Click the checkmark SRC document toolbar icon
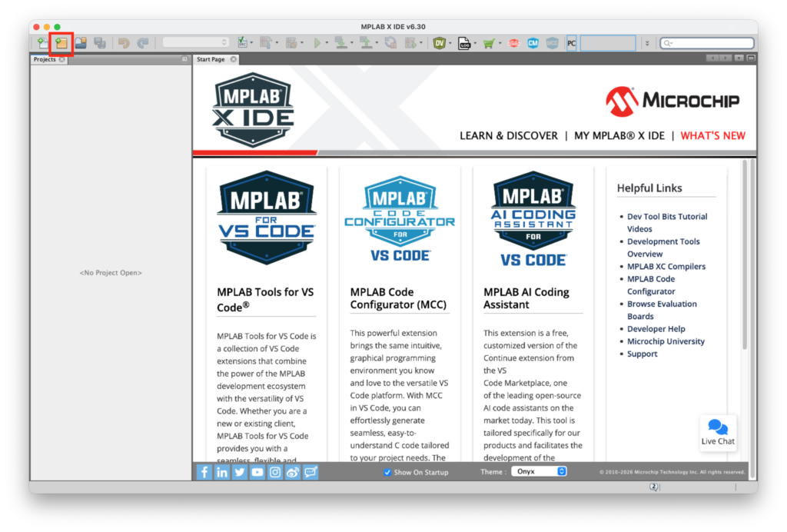787x532 pixels. pos(242,43)
